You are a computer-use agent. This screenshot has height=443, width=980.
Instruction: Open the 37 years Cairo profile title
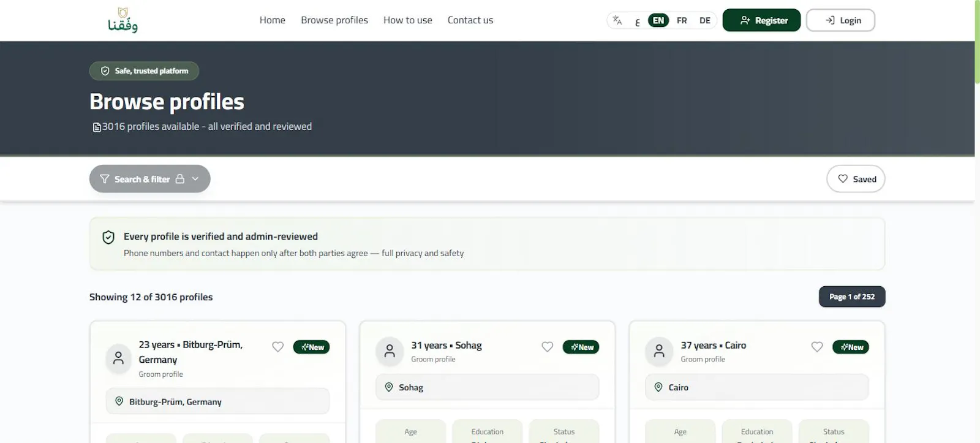[714, 346]
